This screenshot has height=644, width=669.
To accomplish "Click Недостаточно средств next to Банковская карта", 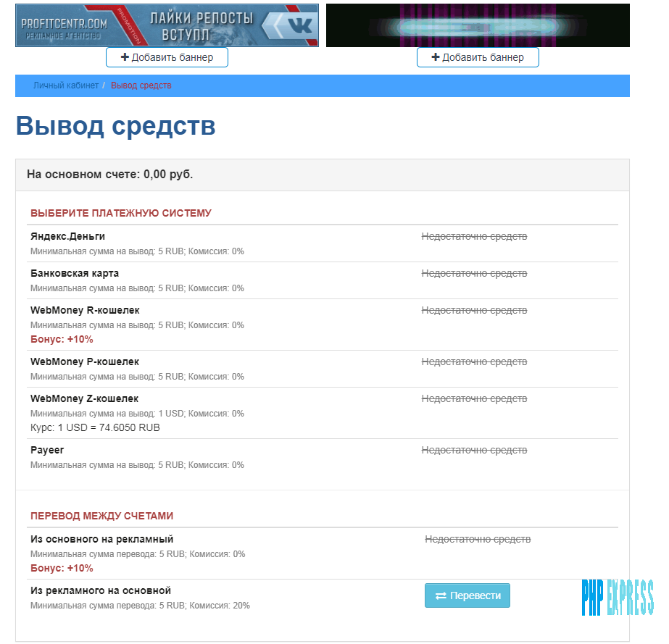I will pos(474,273).
